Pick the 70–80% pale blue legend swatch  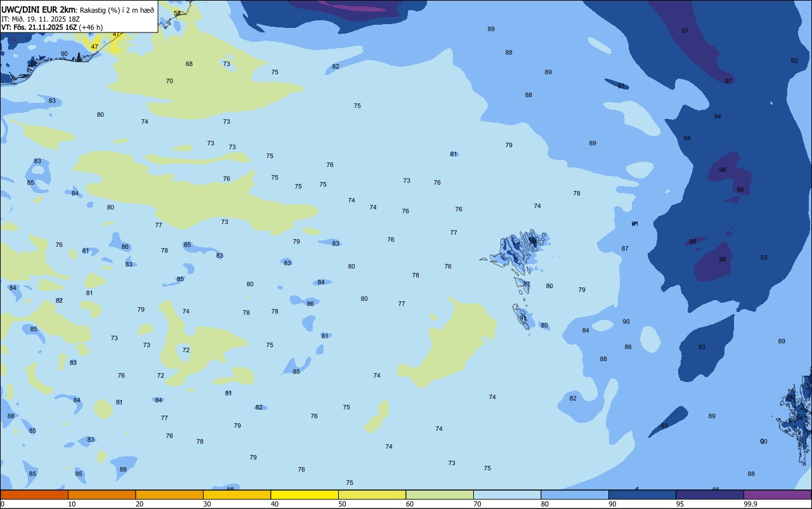pos(507,494)
